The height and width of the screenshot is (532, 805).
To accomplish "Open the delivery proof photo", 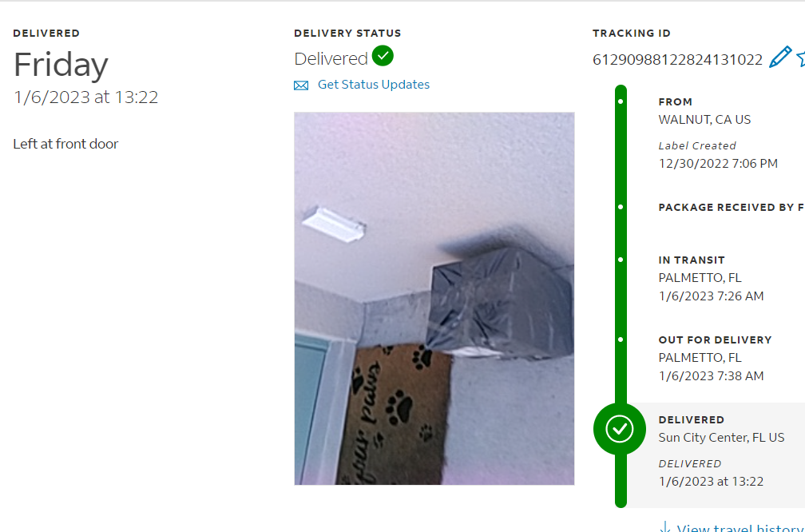I will [x=434, y=299].
